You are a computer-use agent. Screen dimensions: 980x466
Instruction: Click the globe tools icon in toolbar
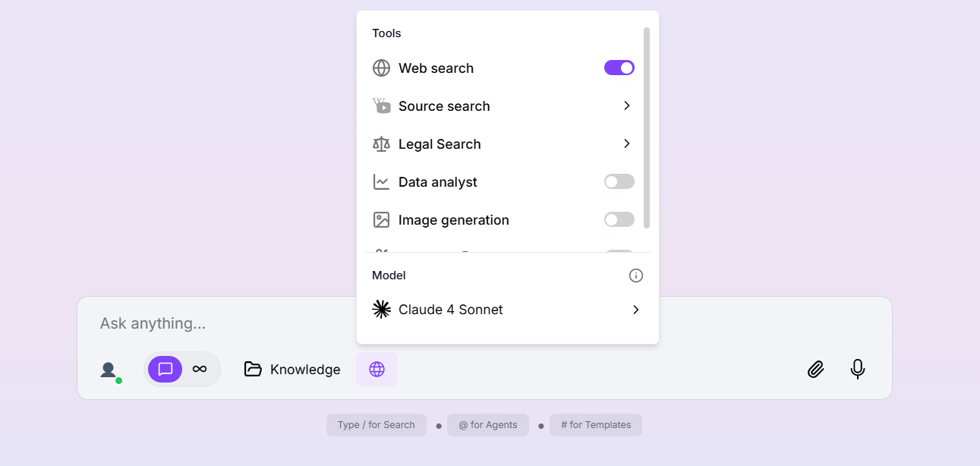coord(377,370)
